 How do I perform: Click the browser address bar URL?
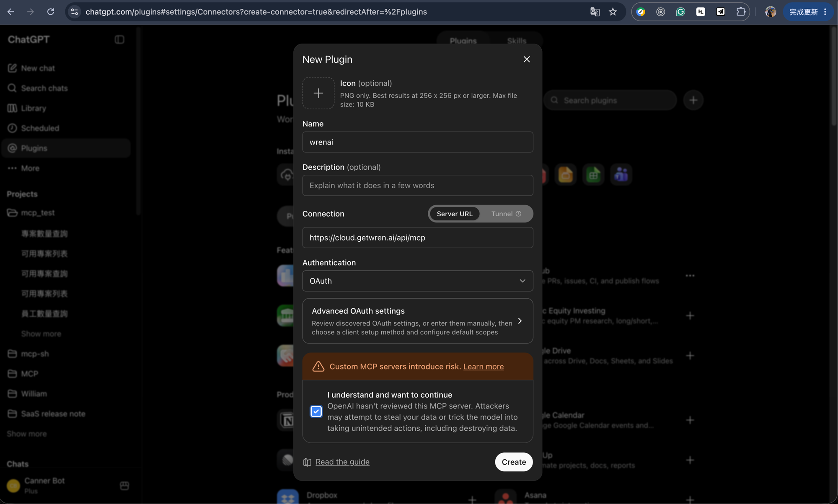click(x=256, y=12)
